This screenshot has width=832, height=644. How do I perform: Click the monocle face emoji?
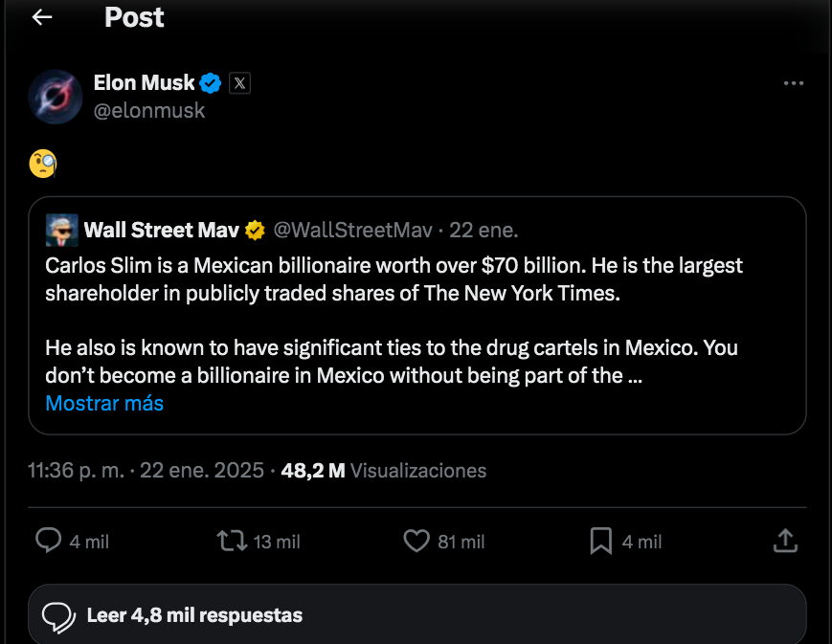tap(43, 166)
